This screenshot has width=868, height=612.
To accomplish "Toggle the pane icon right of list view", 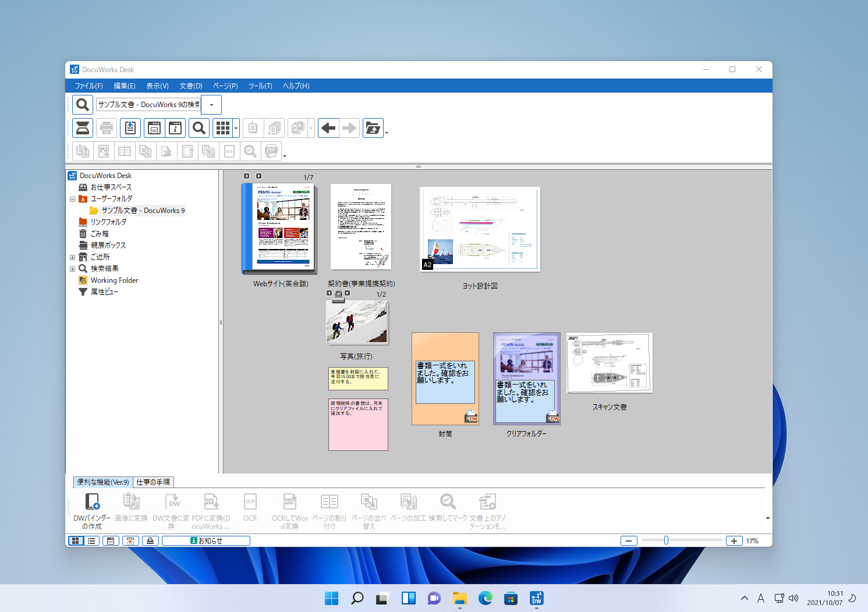I will (x=111, y=540).
